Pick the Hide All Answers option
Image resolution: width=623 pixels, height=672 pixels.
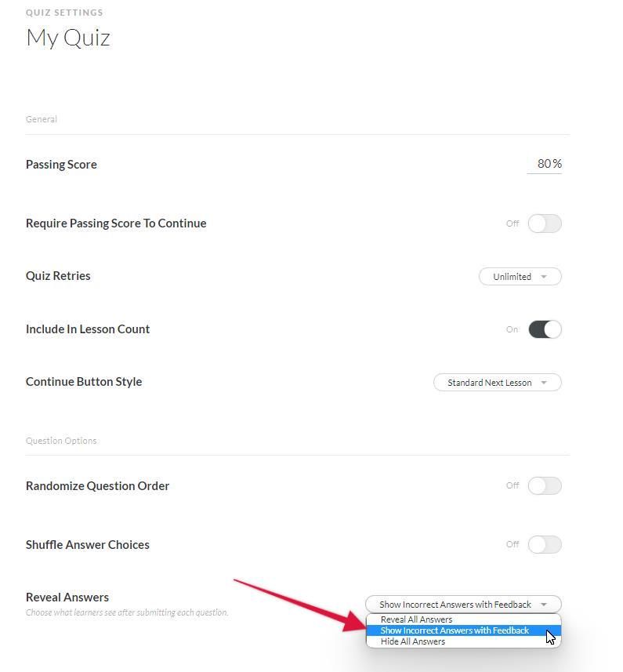pyautogui.click(x=413, y=641)
